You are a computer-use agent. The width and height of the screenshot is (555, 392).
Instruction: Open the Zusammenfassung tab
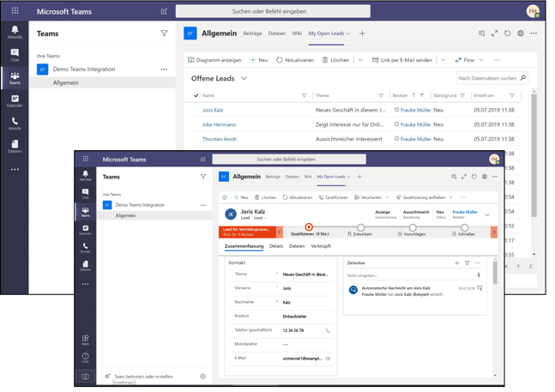coord(244,246)
